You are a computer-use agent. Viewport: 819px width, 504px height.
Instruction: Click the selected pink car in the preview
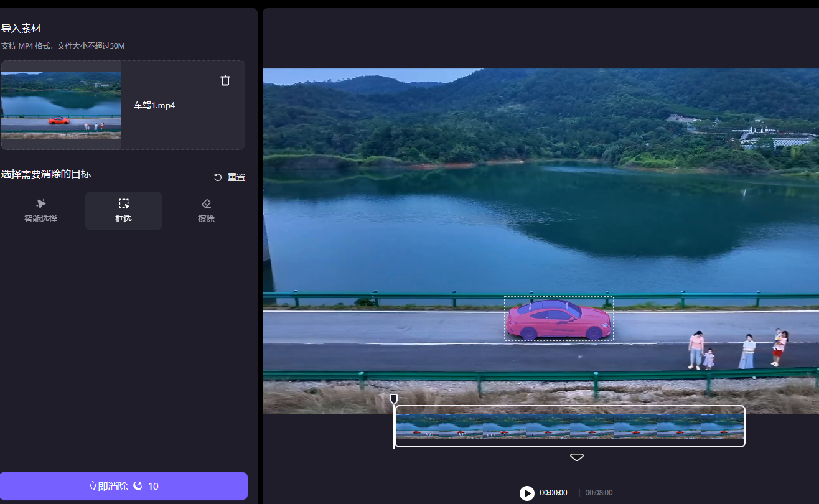click(x=558, y=320)
